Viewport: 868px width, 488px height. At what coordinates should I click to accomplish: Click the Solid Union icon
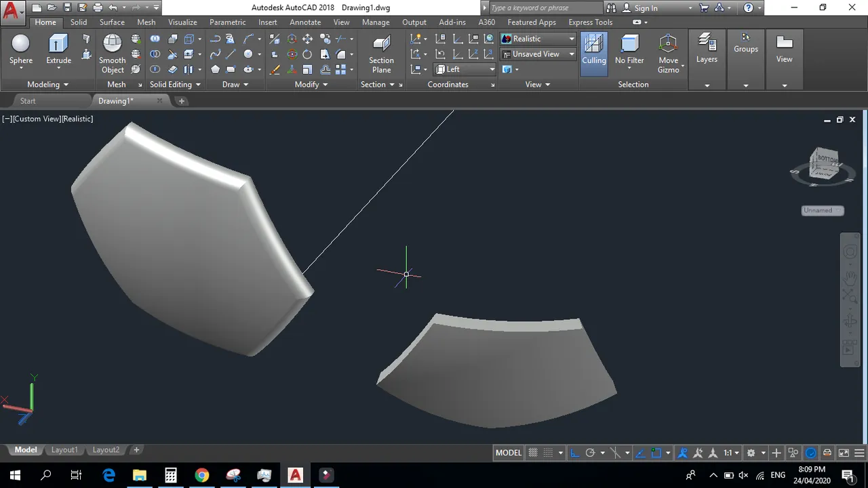click(x=155, y=39)
